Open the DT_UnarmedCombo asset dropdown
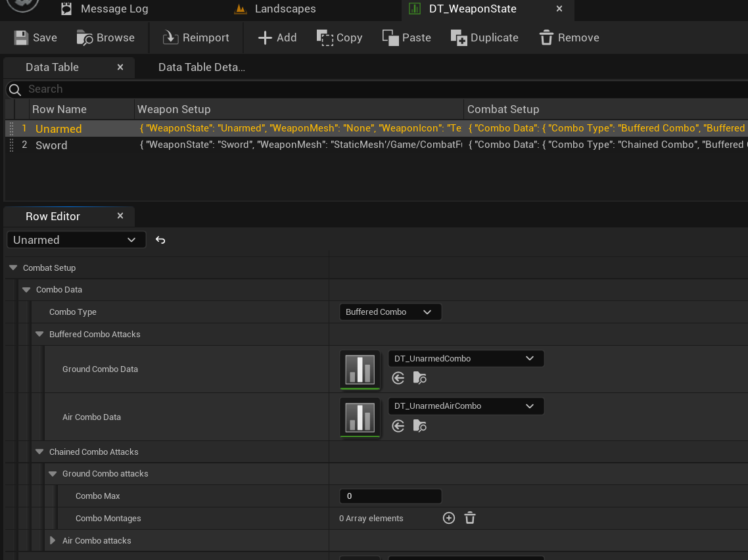This screenshot has width=748, height=560. tap(466, 359)
